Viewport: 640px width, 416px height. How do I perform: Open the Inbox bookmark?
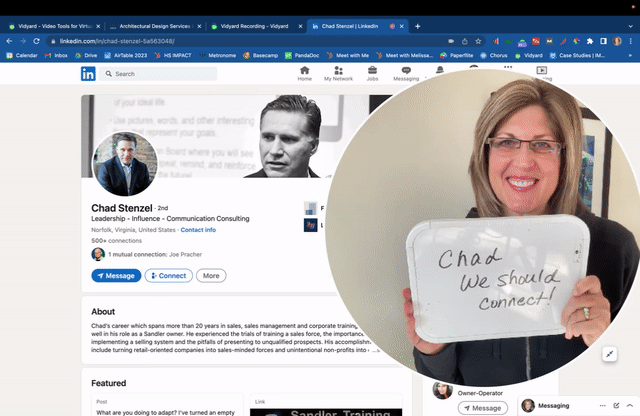pyautogui.click(x=56, y=56)
